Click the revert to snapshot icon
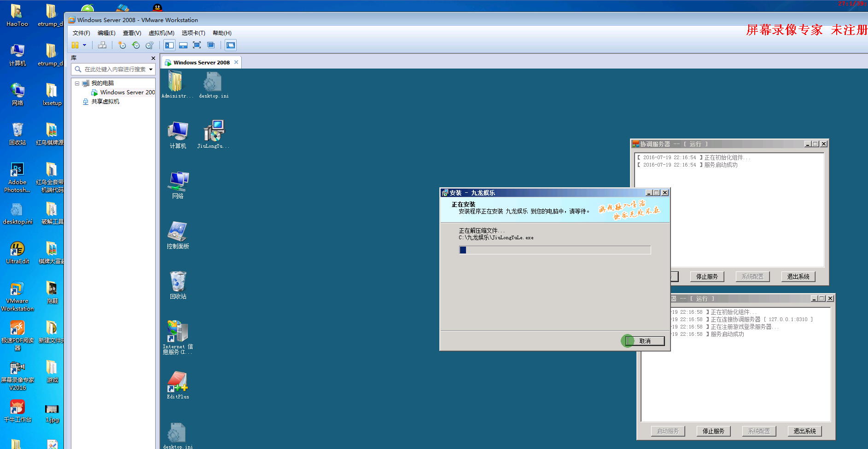This screenshot has height=449, width=868. click(136, 45)
